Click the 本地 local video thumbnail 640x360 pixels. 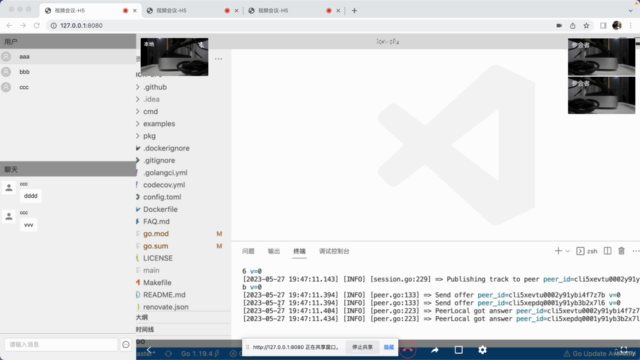pos(174,57)
